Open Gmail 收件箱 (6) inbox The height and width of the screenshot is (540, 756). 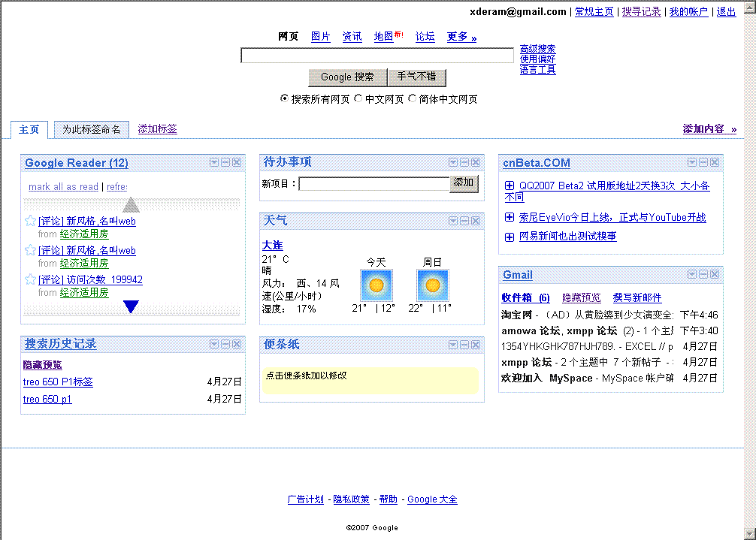coord(525,297)
